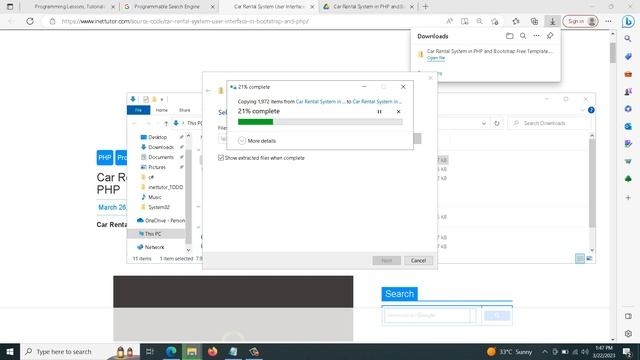This screenshot has height=360, width=640.
Task: Select Network in Explorer sidebar
Action: (154, 247)
